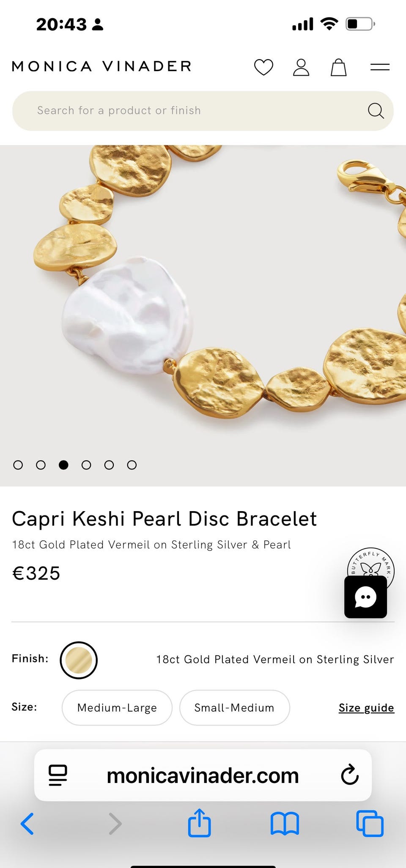Tap the search magnifier icon
The width and height of the screenshot is (406, 868).
(376, 111)
